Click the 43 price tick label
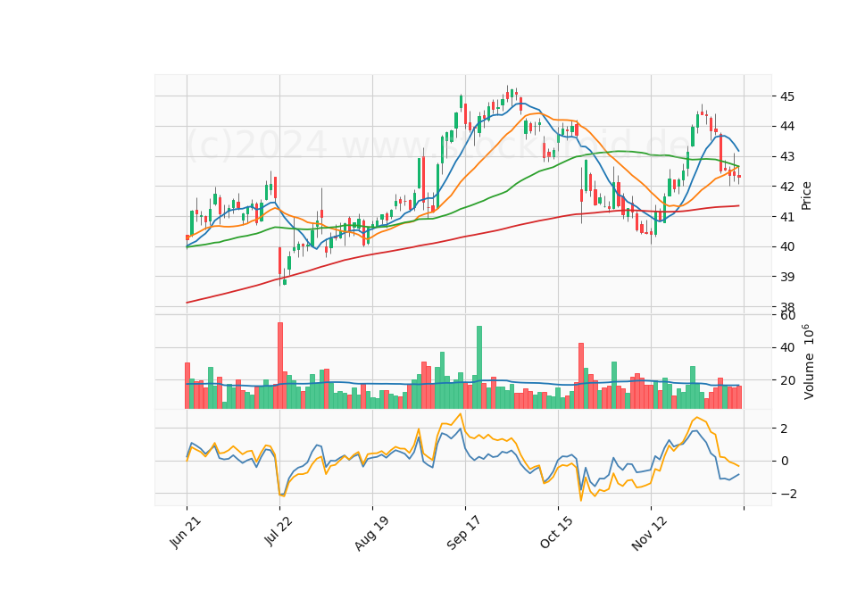The width and height of the screenshot is (857, 616). pos(787,157)
